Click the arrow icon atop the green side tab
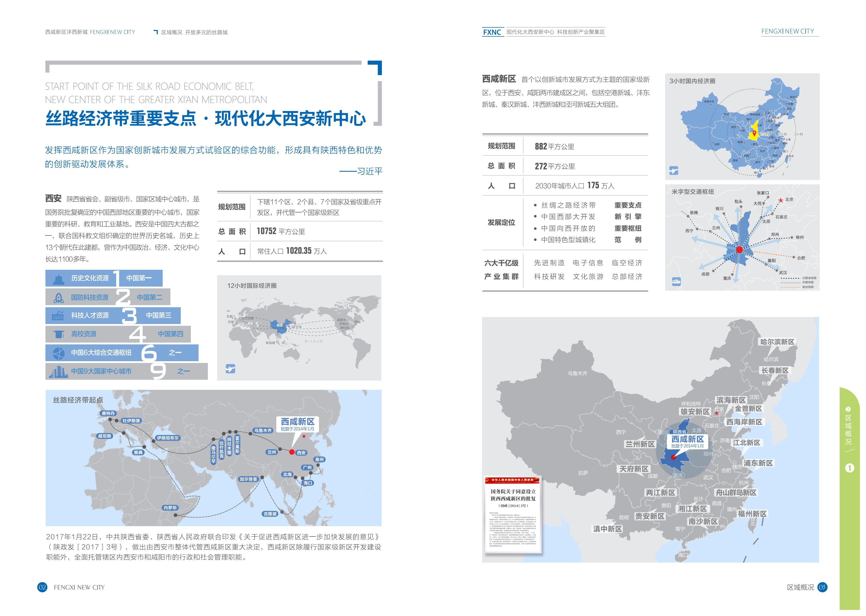The width and height of the screenshot is (866, 616). [x=848, y=409]
